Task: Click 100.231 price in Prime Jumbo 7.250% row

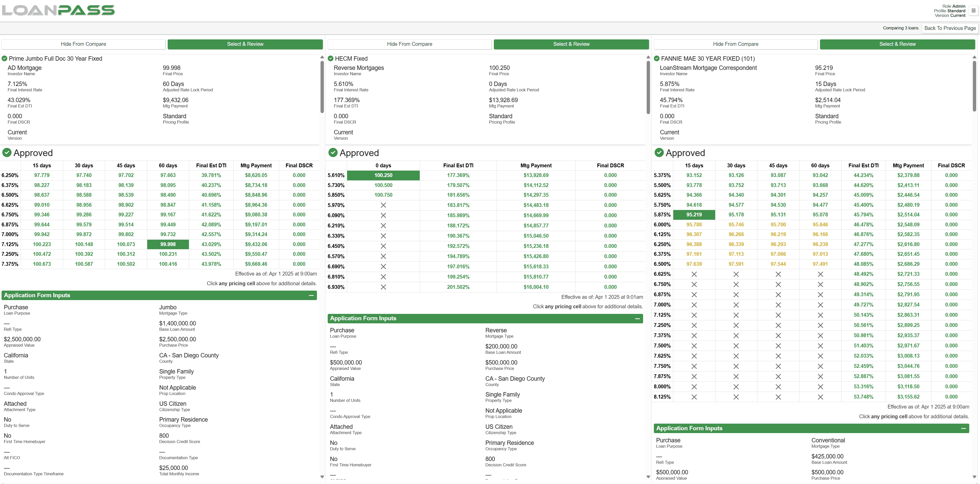Action: 168,254
